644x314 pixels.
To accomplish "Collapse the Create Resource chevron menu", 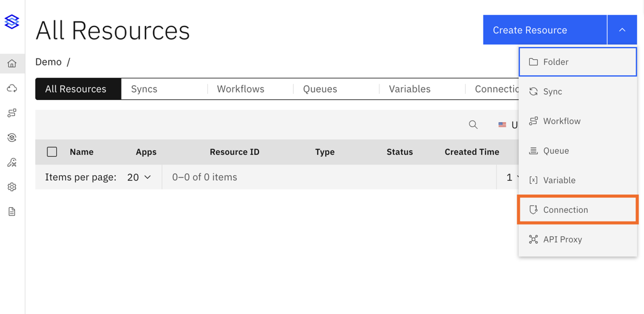I will pos(622,30).
